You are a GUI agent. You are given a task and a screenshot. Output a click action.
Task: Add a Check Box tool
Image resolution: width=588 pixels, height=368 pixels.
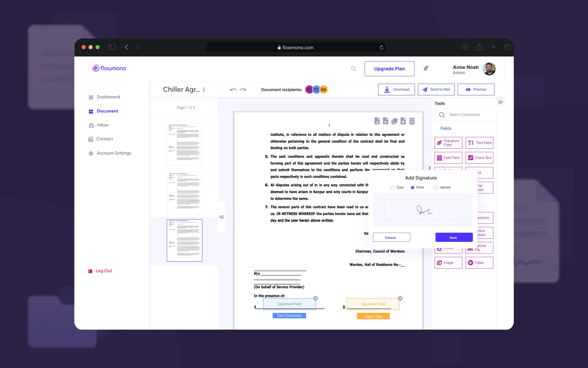(479, 158)
